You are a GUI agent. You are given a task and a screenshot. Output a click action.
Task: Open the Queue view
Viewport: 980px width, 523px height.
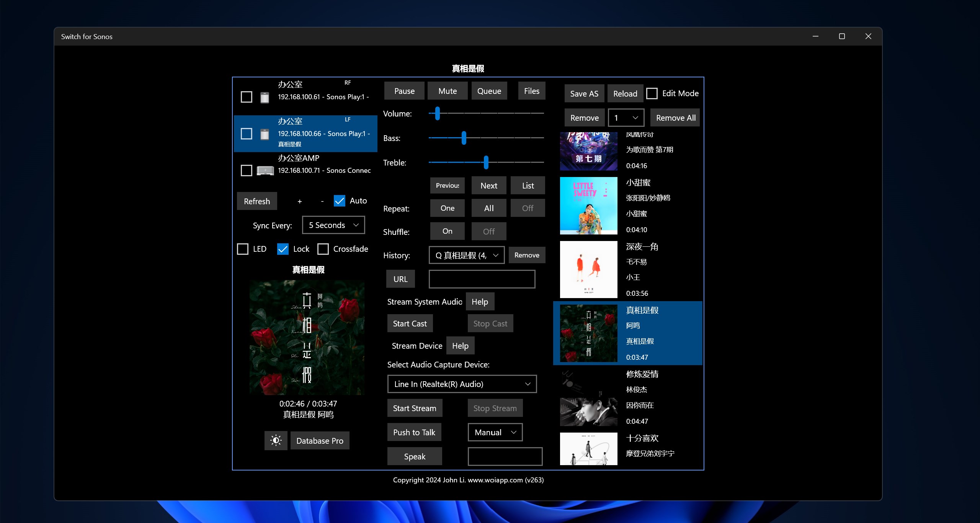tap(489, 91)
